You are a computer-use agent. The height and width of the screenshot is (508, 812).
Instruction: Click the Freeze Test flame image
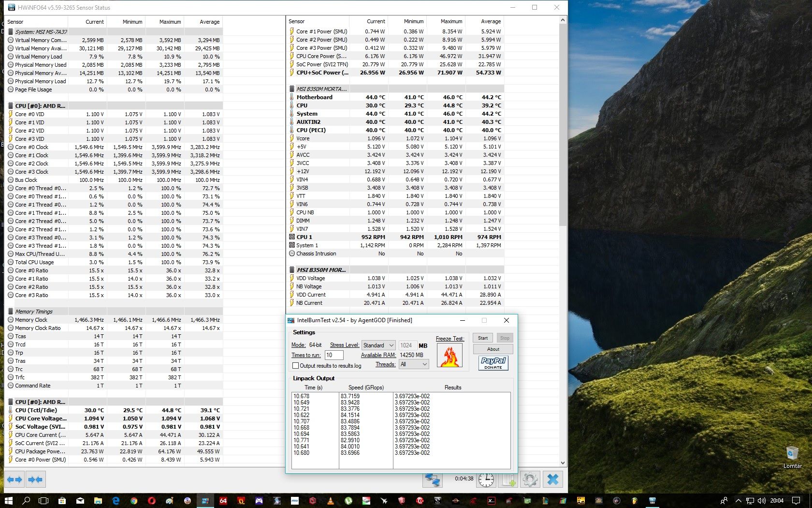point(449,355)
